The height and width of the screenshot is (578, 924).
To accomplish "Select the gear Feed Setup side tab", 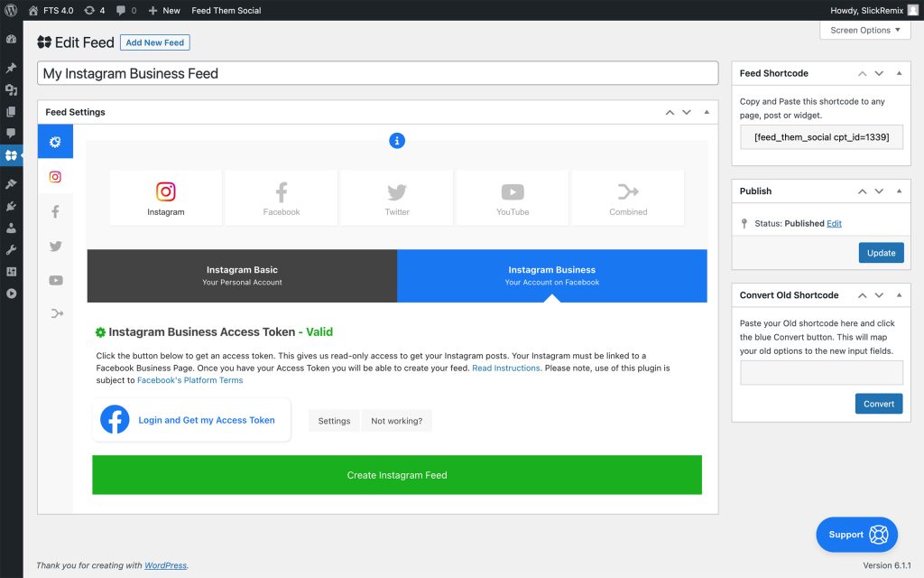I will [x=55, y=142].
